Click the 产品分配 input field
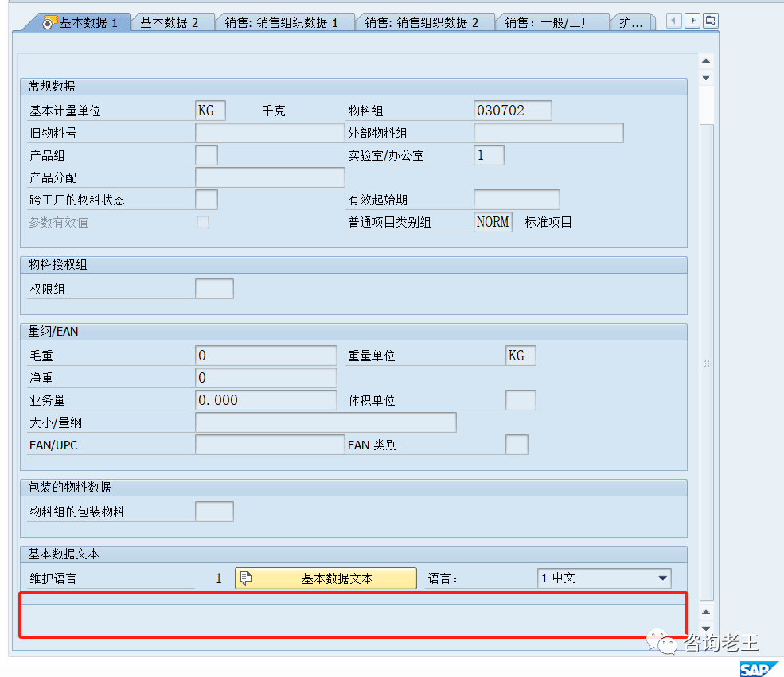Screen dimensions: 784x677 270,177
